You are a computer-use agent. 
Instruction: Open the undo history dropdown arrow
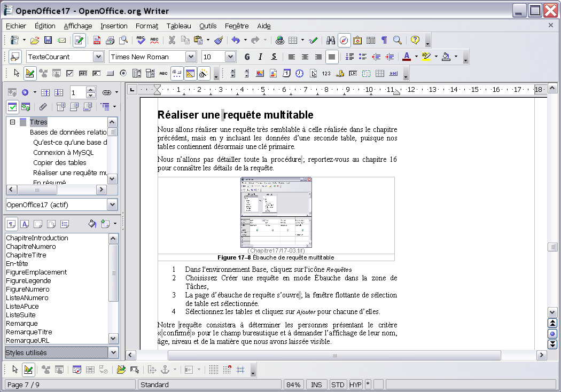point(245,40)
